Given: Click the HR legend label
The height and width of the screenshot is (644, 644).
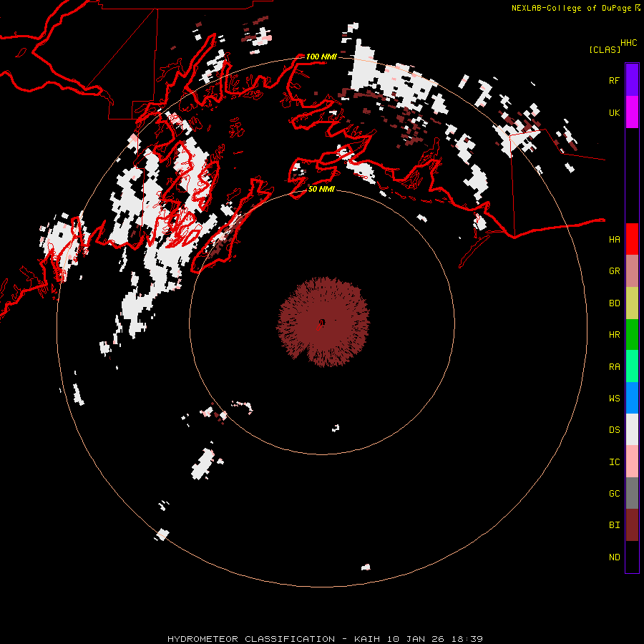Looking at the screenshot, I should point(614,335).
